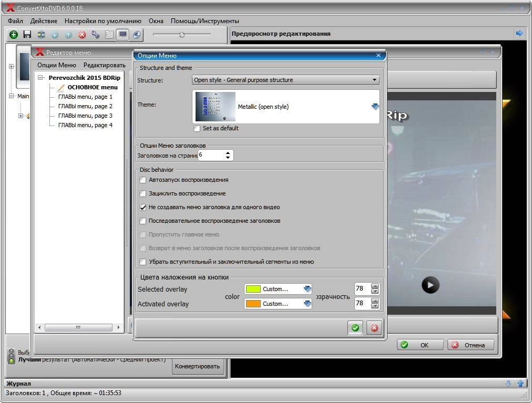The width and height of the screenshot is (532, 403).
Task: Cancel options with red X button
Action: point(374,328)
